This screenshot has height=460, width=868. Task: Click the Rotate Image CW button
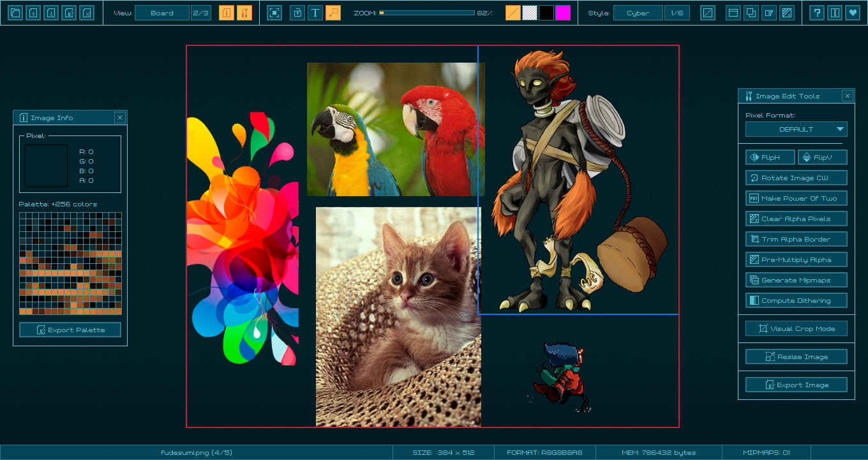pyautogui.click(x=796, y=177)
